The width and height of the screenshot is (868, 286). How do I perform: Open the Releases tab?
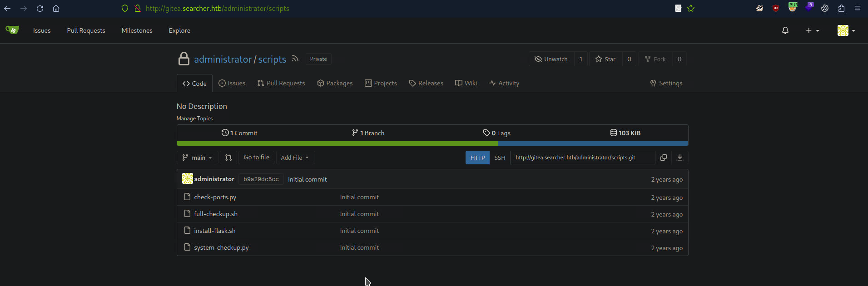click(x=426, y=83)
